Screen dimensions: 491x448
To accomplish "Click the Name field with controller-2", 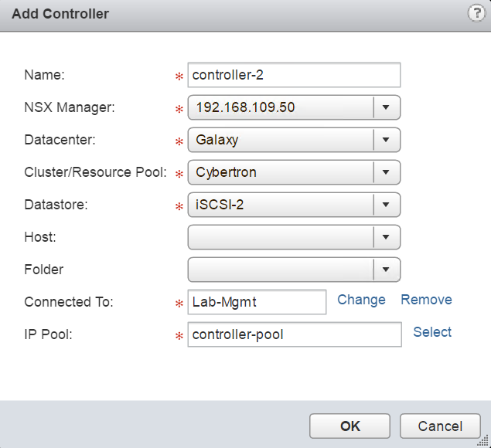I will click(294, 75).
